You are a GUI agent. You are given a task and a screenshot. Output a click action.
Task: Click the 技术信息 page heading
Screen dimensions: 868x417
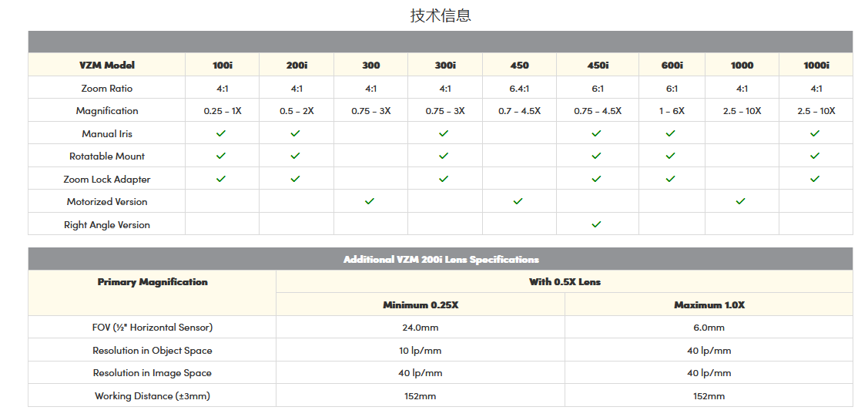(x=441, y=15)
